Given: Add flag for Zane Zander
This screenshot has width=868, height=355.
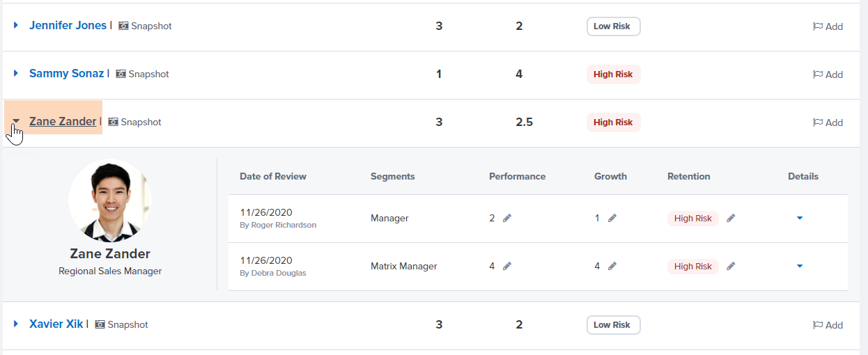Looking at the screenshot, I should (828, 123).
